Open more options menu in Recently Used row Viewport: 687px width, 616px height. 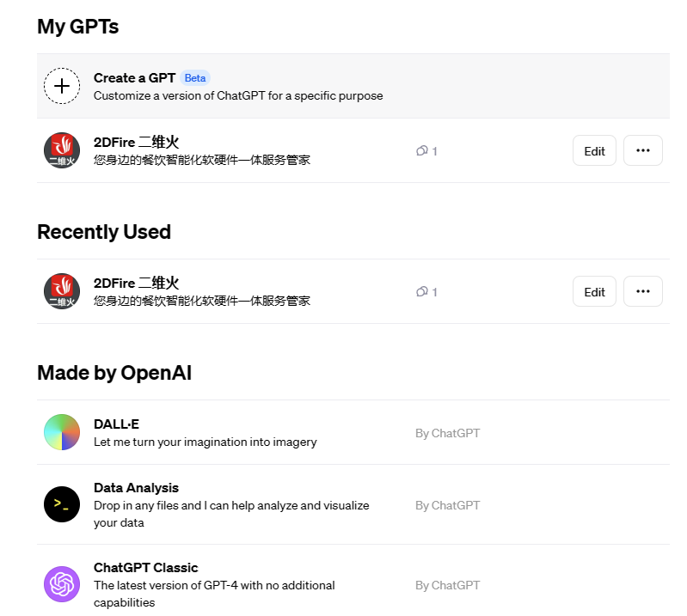coord(643,291)
